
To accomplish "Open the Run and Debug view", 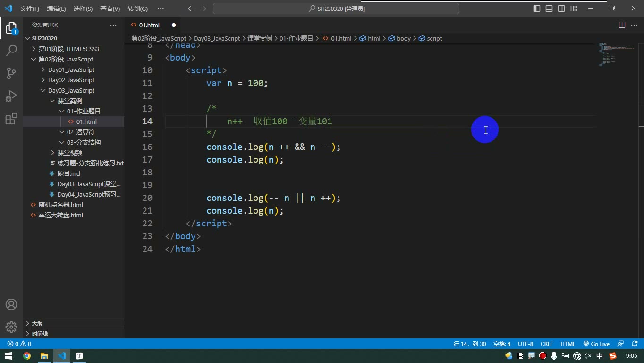I will click(11, 96).
